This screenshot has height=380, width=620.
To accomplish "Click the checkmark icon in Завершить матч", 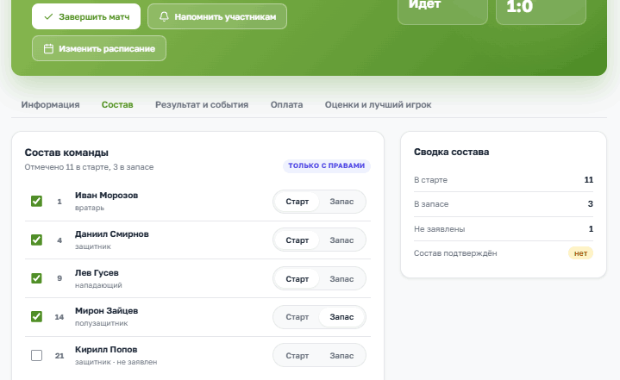I will point(49,17).
